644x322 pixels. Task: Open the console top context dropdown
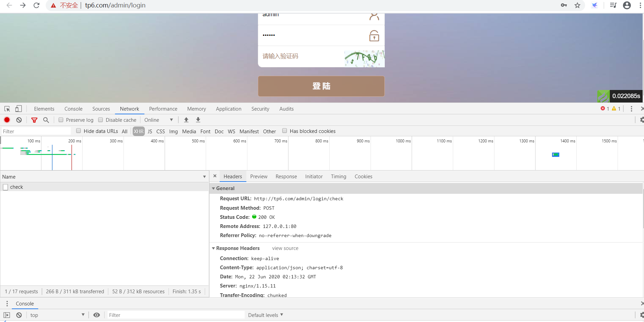click(x=57, y=315)
